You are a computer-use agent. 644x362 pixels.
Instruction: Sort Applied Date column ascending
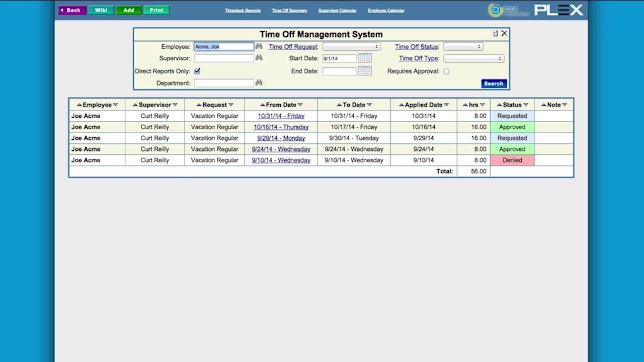coord(401,105)
